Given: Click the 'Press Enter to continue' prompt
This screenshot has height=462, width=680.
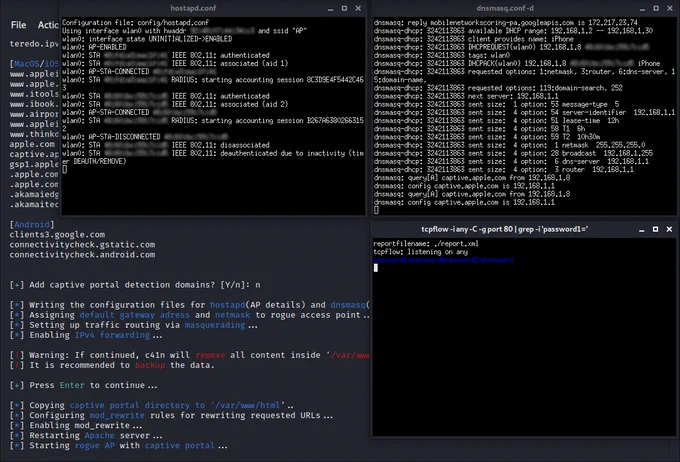Looking at the screenshot, I should tap(83, 385).
